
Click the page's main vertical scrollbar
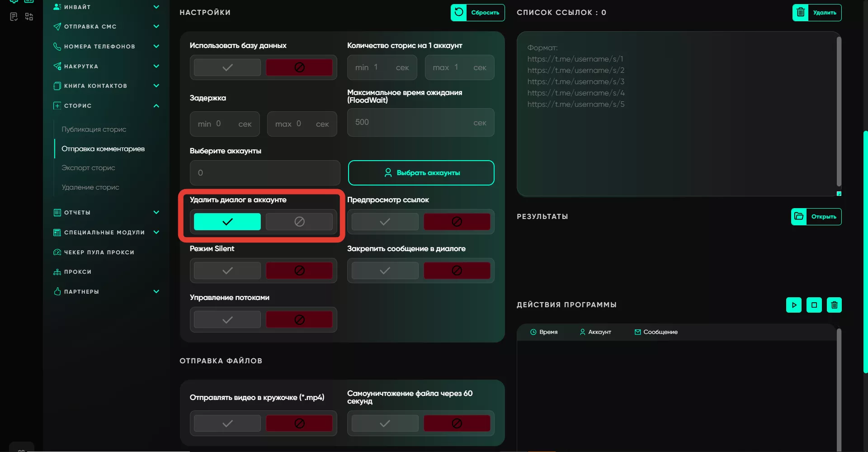click(x=865, y=252)
